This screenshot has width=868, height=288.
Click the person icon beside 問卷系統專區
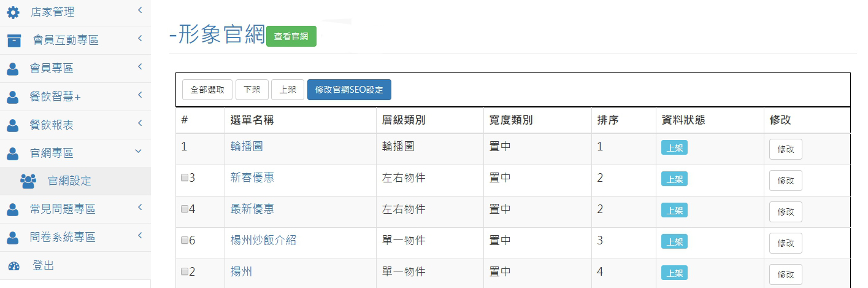13,238
